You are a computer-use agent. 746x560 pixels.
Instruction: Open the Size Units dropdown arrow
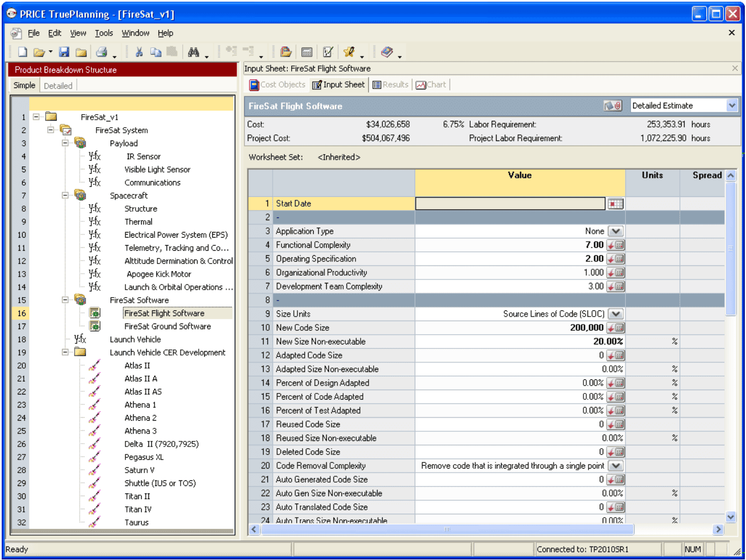[616, 314]
